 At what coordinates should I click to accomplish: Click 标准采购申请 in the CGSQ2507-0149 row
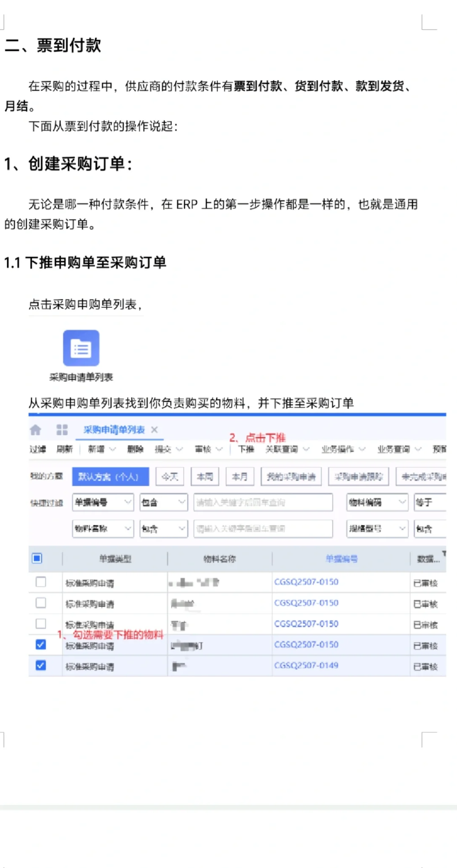pos(90,667)
